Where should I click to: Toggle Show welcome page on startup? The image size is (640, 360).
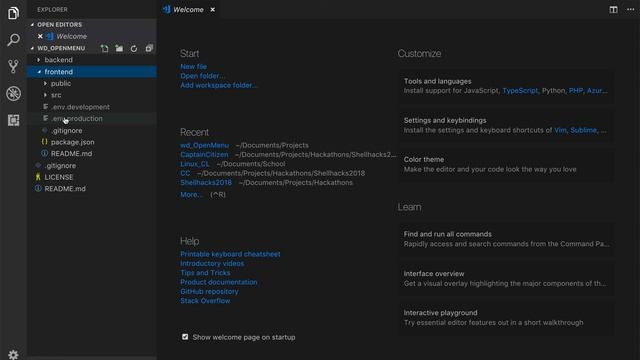185,337
